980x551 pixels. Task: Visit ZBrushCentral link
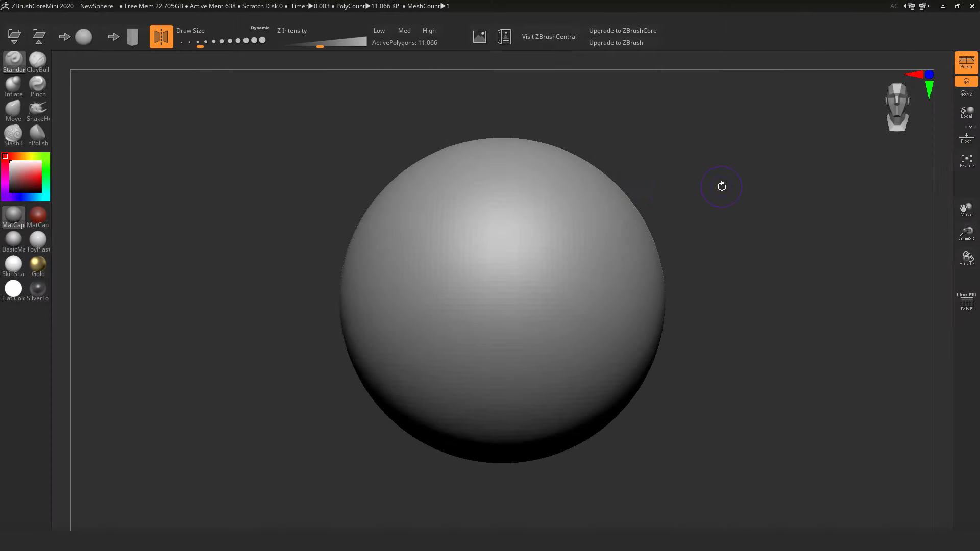549,37
